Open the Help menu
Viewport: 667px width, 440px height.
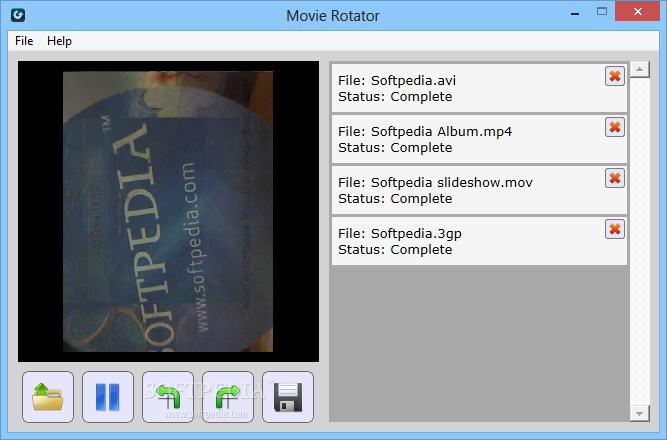click(59, 41)
